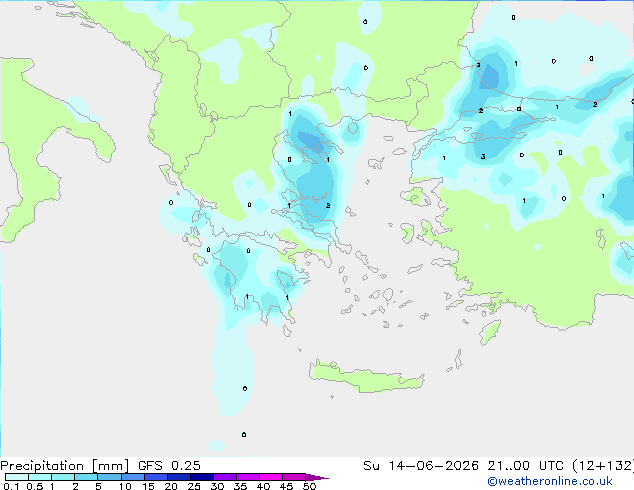This screenshot has width=634, height=490.
Task: Pick the 15–20 mm blue legend box
Action: tap(155, 477)
